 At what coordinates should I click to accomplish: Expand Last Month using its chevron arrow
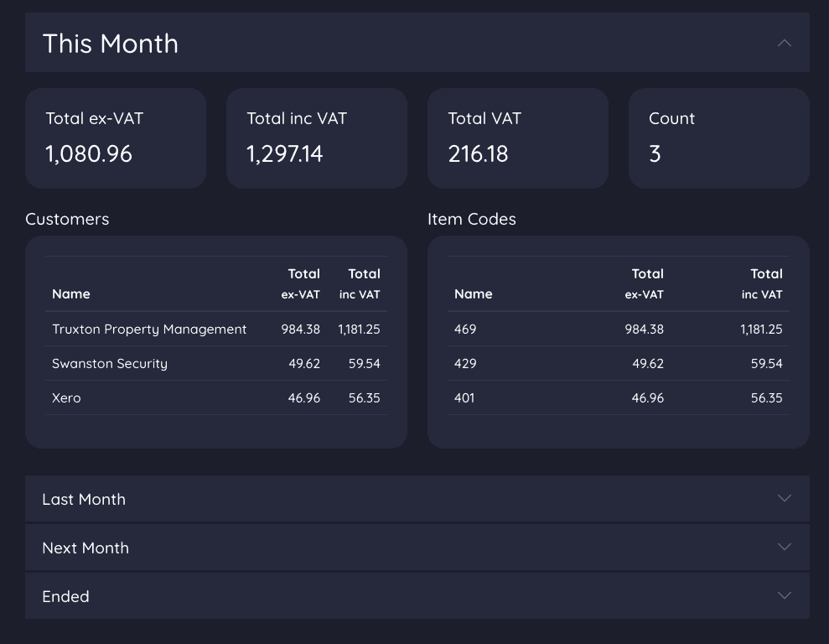pos(784,498)
